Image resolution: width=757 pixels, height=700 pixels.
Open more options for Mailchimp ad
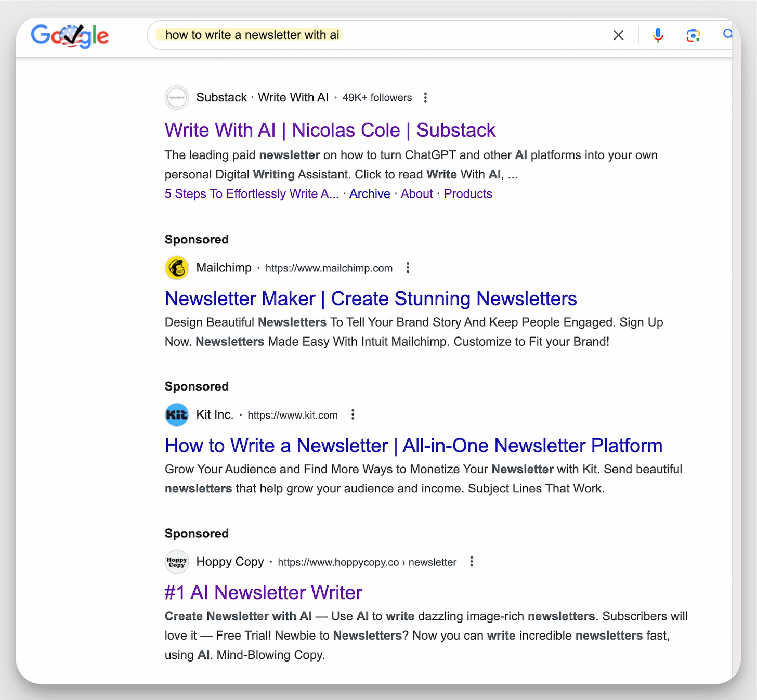point(408,268)
